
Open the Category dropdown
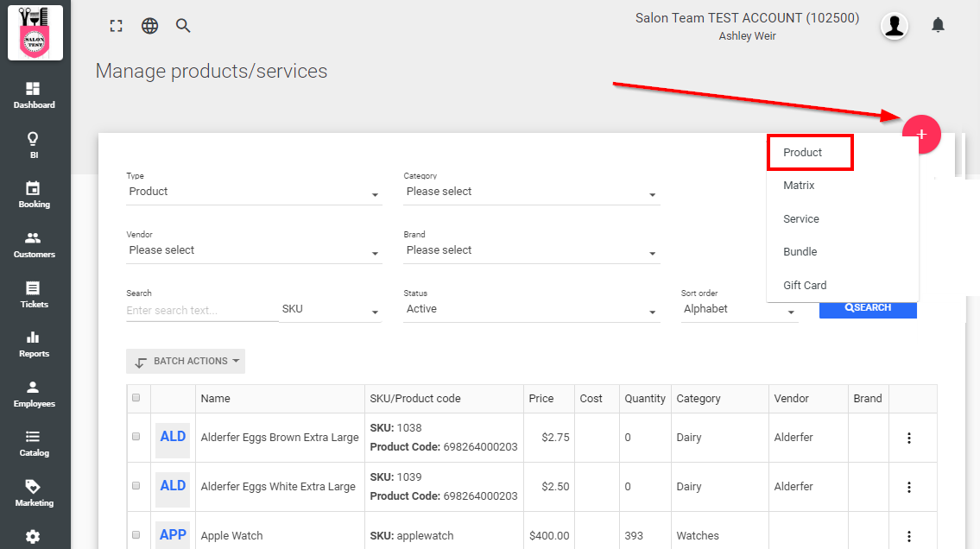coord(531,192)
